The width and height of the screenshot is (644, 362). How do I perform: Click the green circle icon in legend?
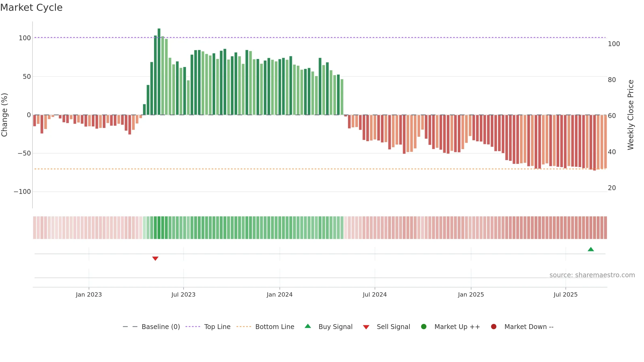[x=424, y=327]
